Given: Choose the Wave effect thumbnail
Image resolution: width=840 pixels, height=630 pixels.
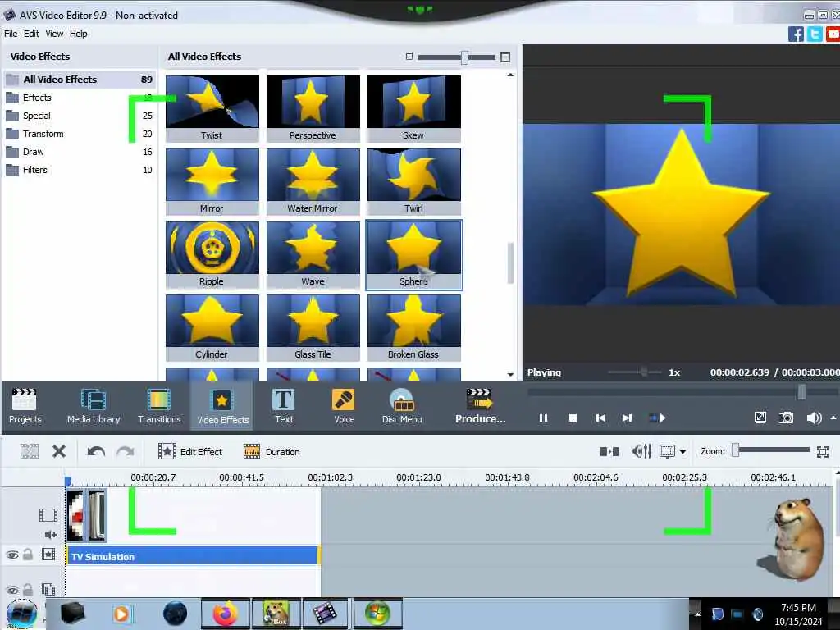Looking at the screenshot, I should point(313,254).
